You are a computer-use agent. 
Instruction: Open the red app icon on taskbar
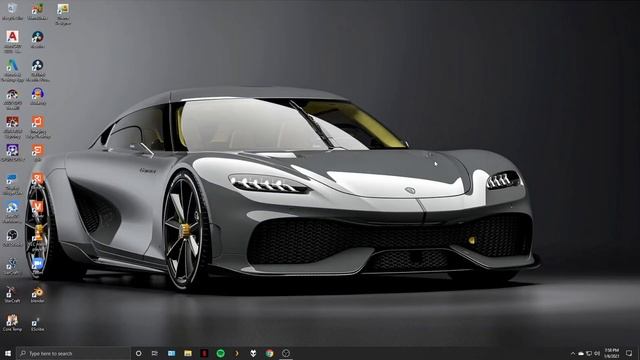coord(204,353)
